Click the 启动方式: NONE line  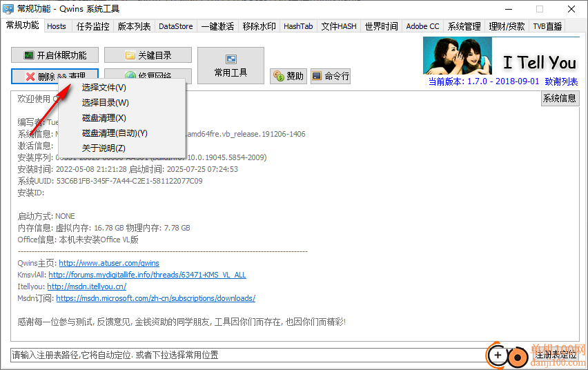46,216
